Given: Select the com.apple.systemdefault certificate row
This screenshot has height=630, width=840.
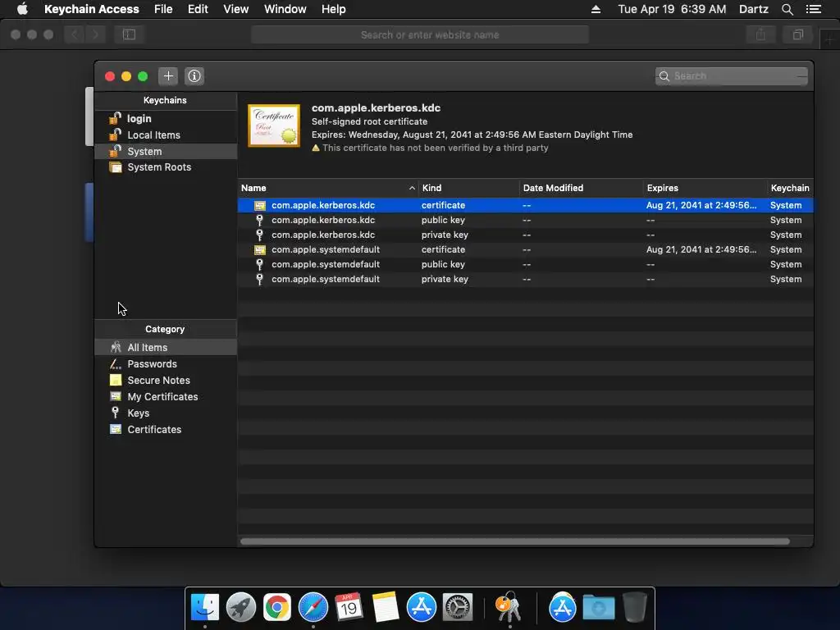Looking at the screenshot, I should [526, 249].
